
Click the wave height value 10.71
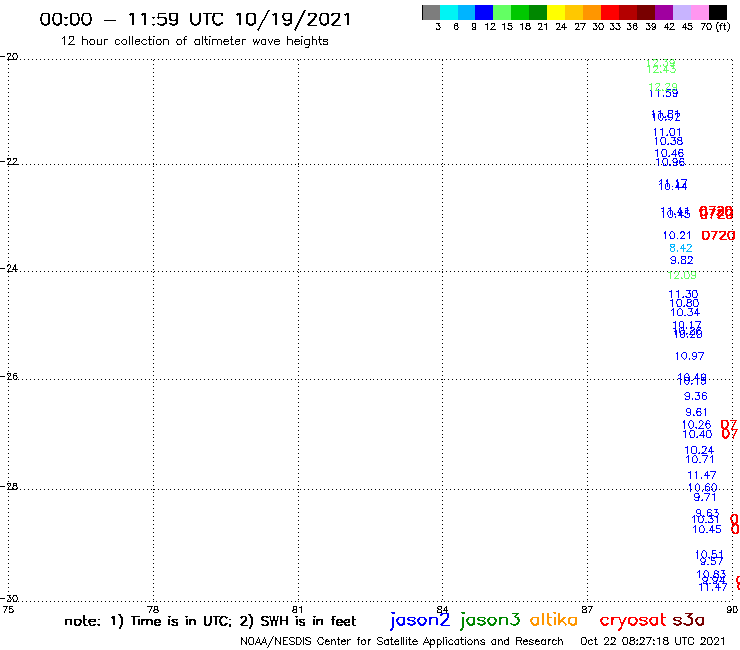[x=700, y=459]
